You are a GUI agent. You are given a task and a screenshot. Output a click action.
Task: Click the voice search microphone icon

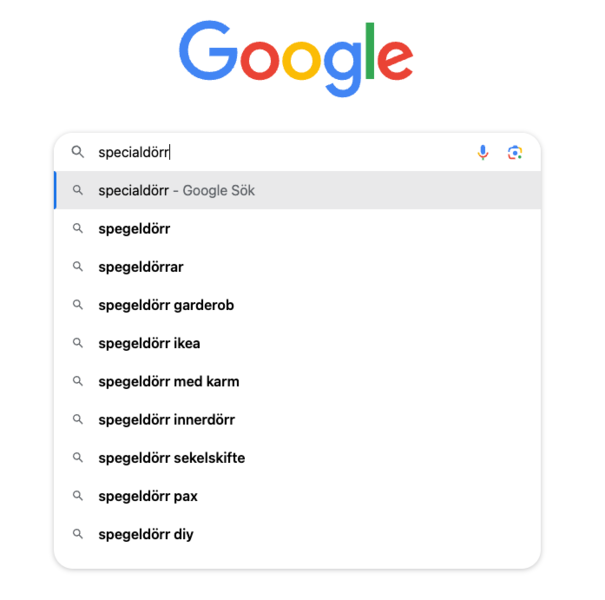(483, 152)
